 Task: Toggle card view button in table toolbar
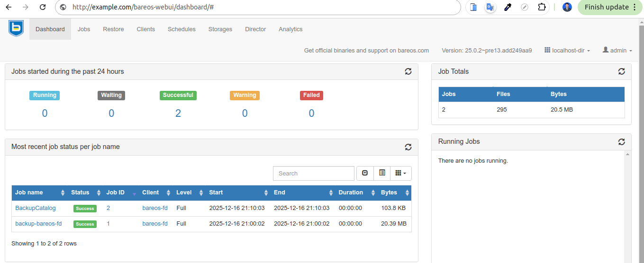tap(382, 173)
